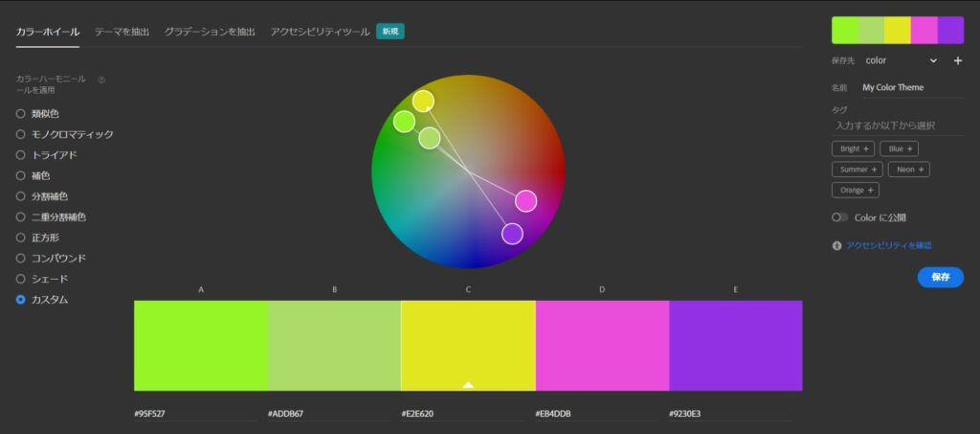This screenshot has width=980, height=434.
Task: Click the hex field #ADDB67
Action: (x=329, y=414)
